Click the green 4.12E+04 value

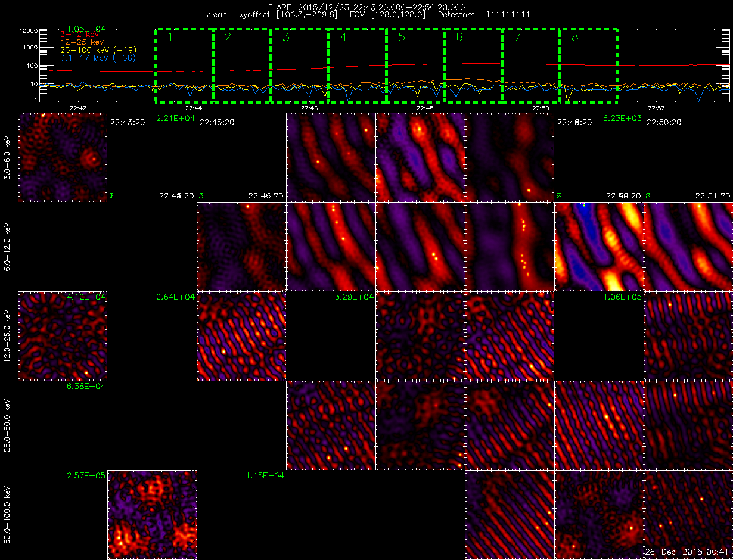[x=86, y=297]
